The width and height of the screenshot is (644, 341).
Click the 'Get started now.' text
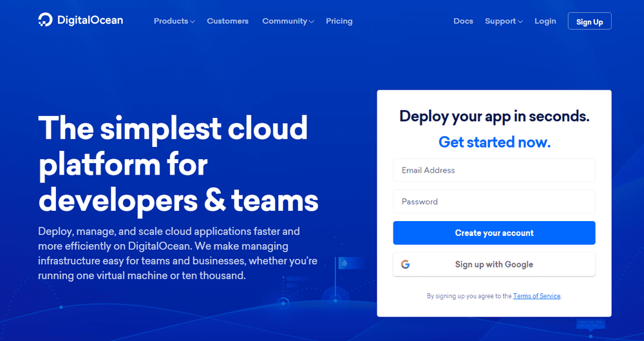[x=495, y=142]
